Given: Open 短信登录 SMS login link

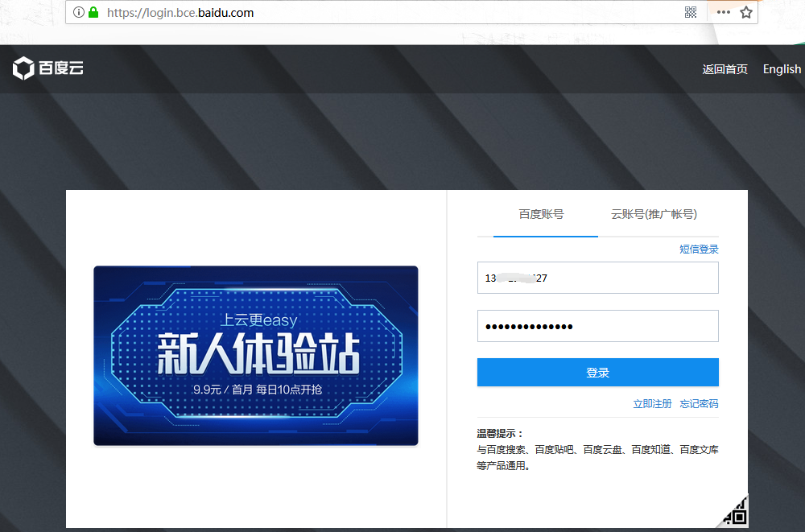Looking at the screenshot, I should [699, 249].
